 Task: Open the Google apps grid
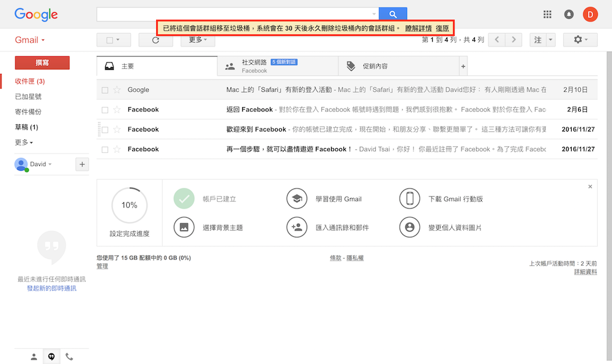pos(547,15)
